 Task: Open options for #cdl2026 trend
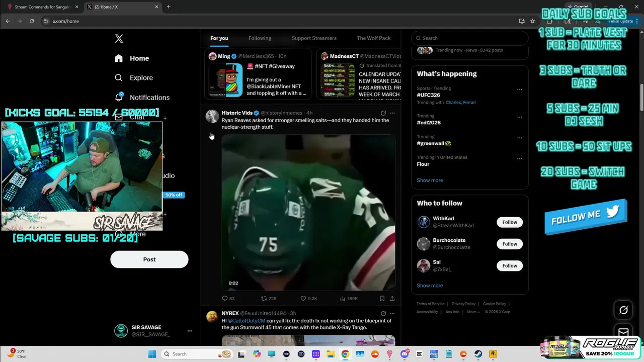520,117
